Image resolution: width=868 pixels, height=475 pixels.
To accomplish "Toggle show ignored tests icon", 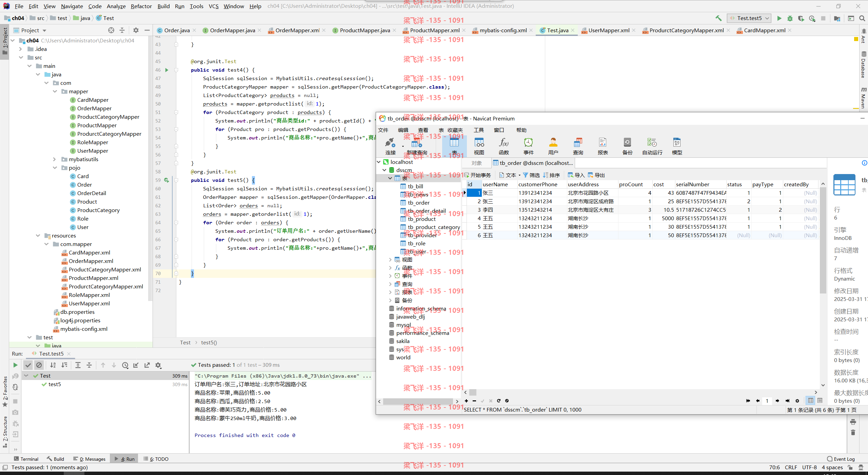I will (x=39, y=365).
